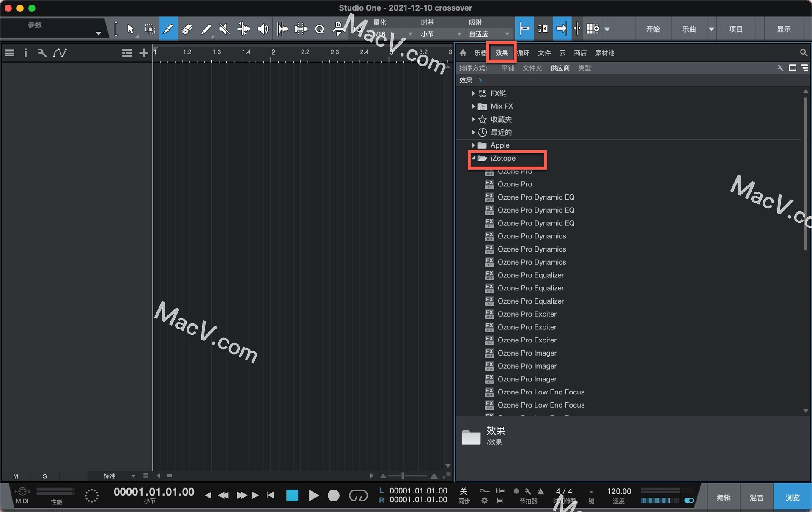
Task: Switch to the 文件 files tab
Action: coord(544,53)
